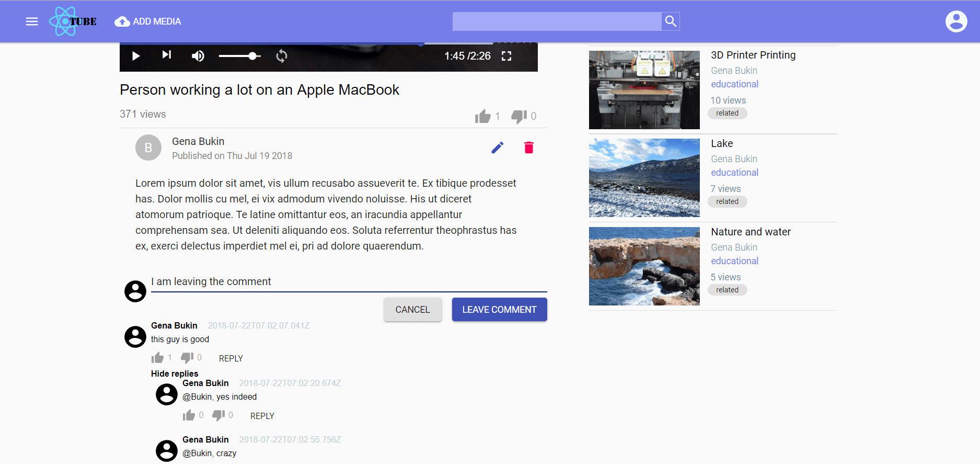Toggle video loop replay icon
The height and width of the screenshot is (464, 980).
(282, 56)
